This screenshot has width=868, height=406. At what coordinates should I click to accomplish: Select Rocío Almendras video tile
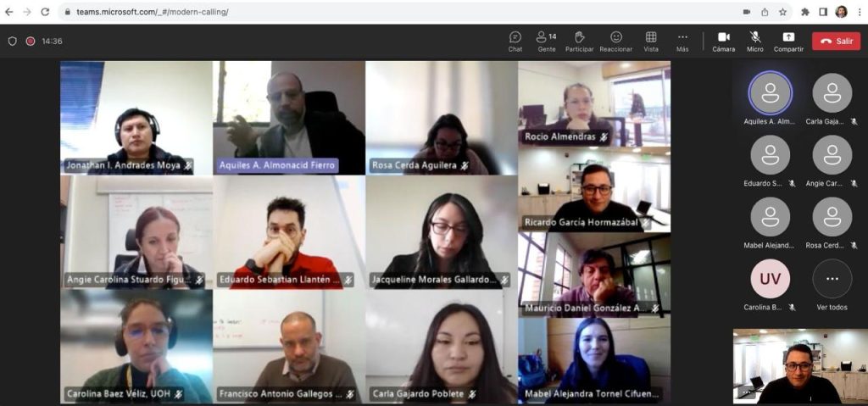point(594,103)
